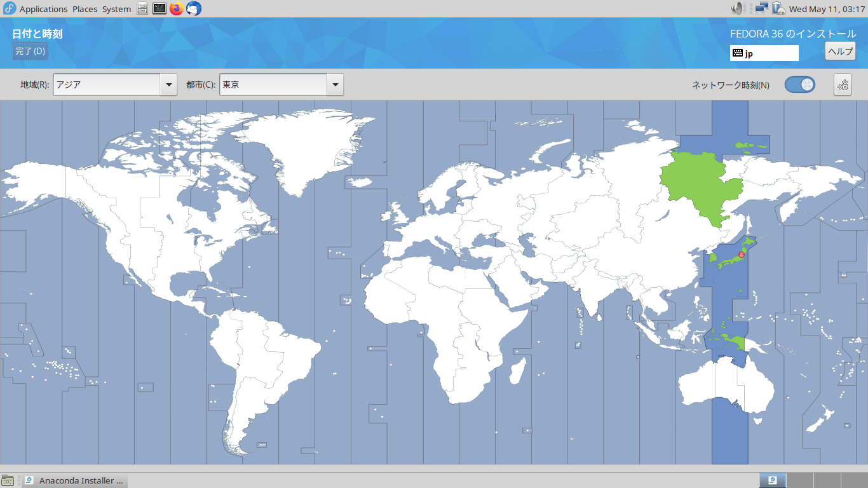Launch Thunderbird mail from the top panel
This screenshot has width=868, height=488.
pos(194,9)
